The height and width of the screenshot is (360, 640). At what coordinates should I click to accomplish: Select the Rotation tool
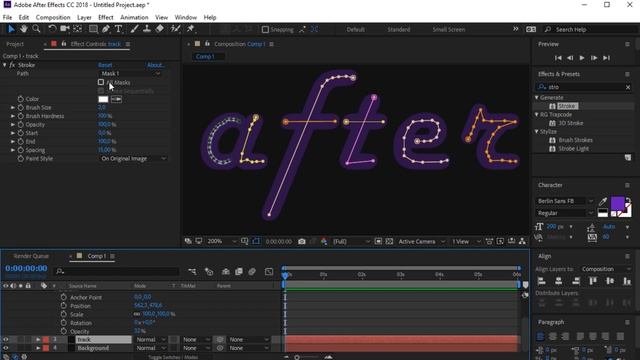click(52, 29)
